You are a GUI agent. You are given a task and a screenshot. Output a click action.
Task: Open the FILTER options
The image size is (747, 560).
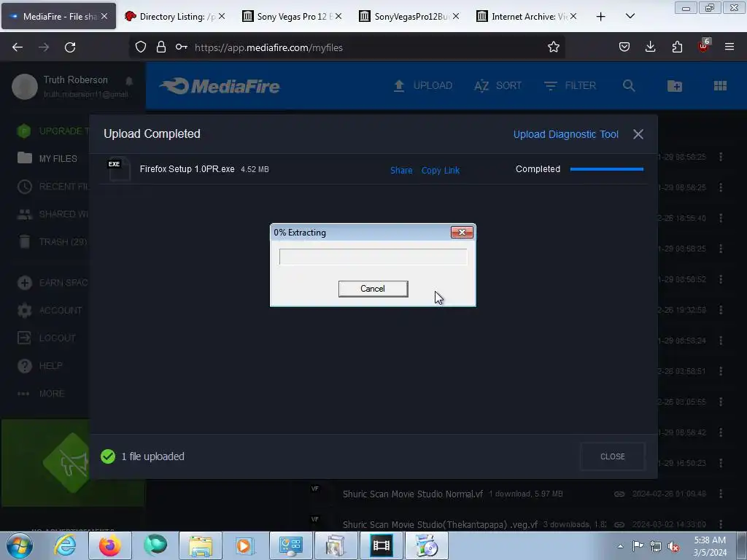(570, 86)
